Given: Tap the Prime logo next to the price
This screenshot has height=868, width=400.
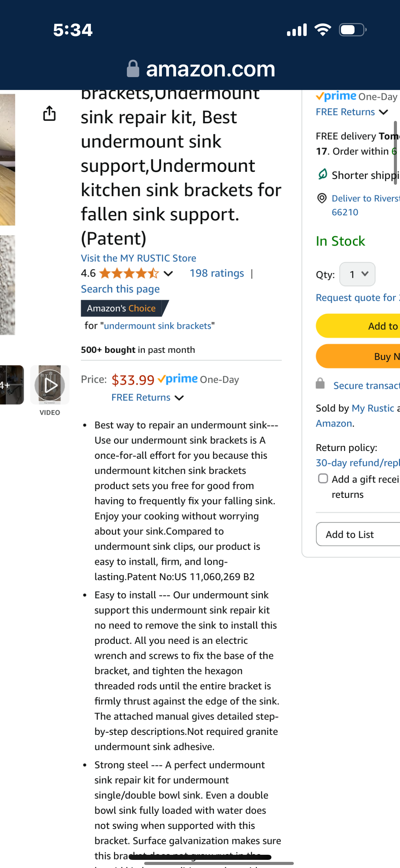Looking at the screenshot, I should coord(178,379).
